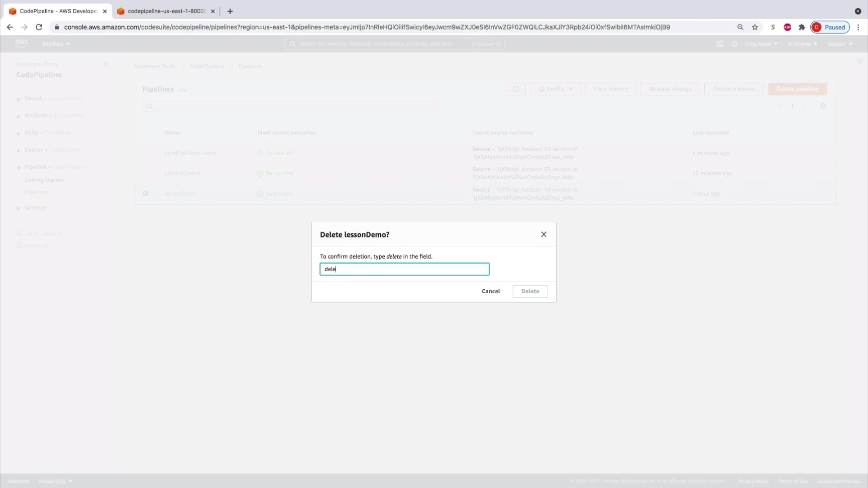Open Developer Tools breadcrumb link
The height and width of the screenshot is (488, 868).
pos(155,66)
